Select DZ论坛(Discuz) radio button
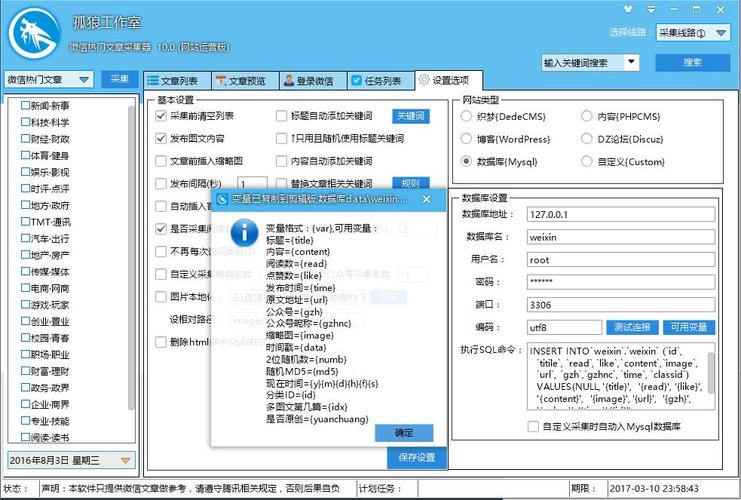 (x=586, y=138)
